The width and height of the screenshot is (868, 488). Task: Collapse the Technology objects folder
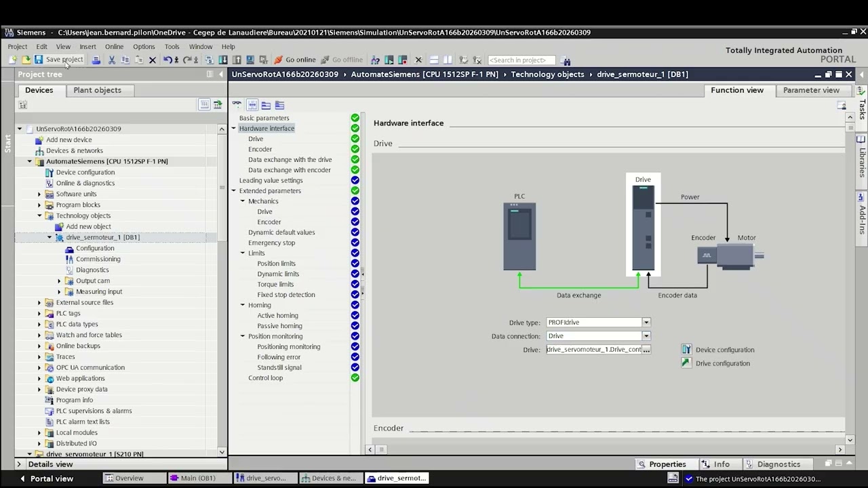click(39, 216)
